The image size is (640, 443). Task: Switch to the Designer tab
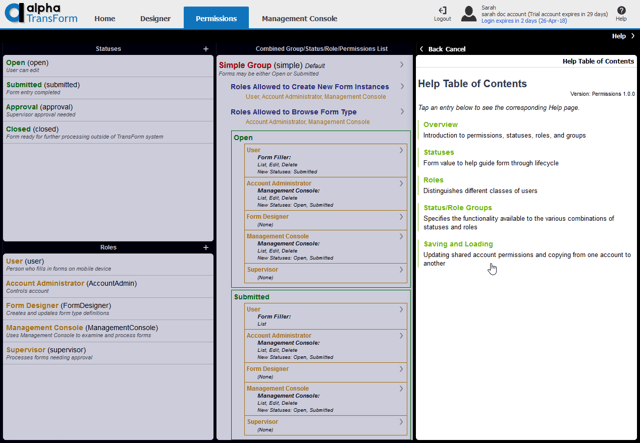(155, 18)
